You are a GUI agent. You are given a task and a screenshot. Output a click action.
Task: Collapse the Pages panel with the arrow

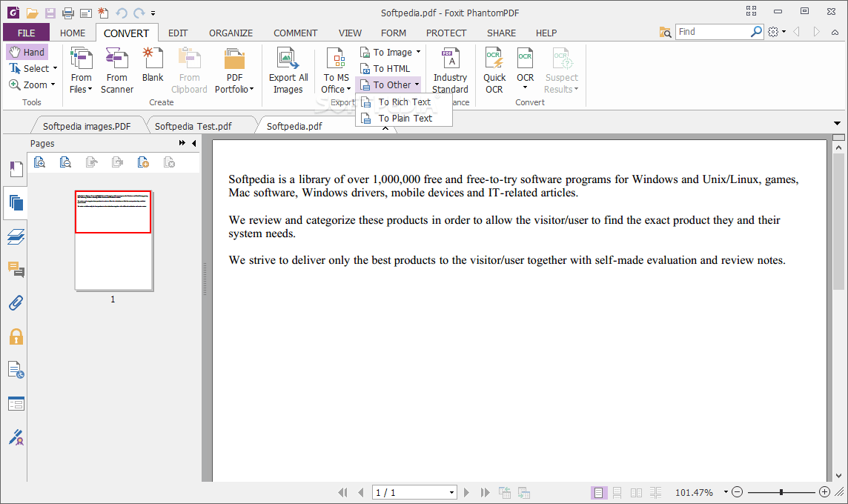pyautogui.click(x=193, y=143)
